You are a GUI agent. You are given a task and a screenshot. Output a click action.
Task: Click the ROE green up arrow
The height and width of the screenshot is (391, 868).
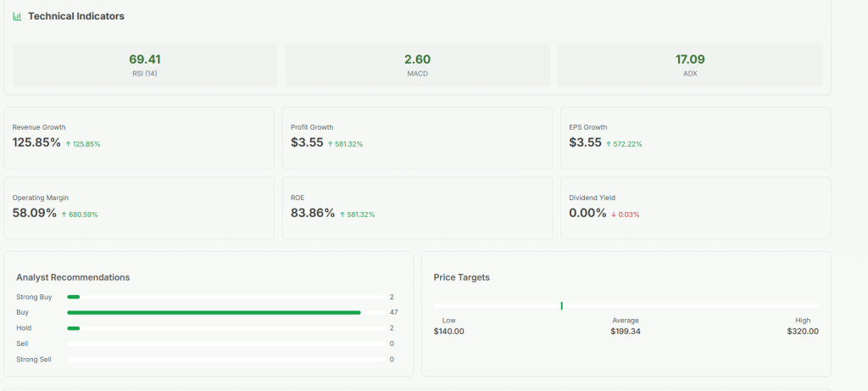coord(343,215)
